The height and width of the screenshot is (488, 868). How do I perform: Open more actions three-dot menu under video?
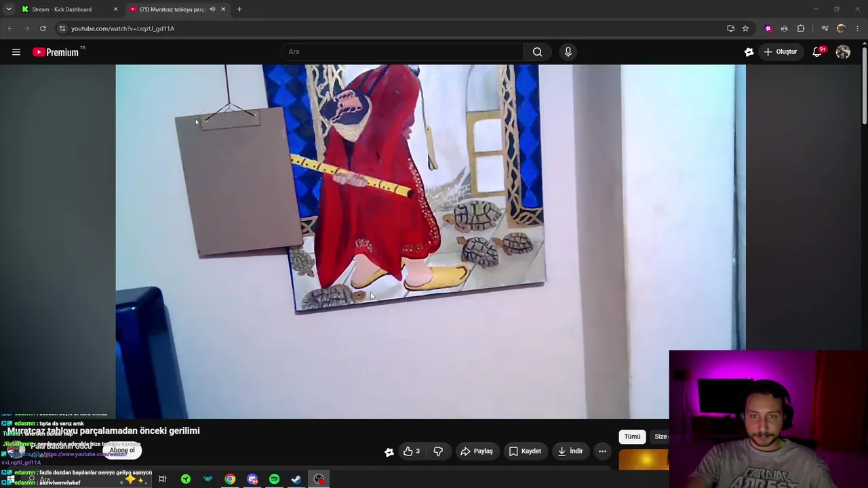[602, 451]
